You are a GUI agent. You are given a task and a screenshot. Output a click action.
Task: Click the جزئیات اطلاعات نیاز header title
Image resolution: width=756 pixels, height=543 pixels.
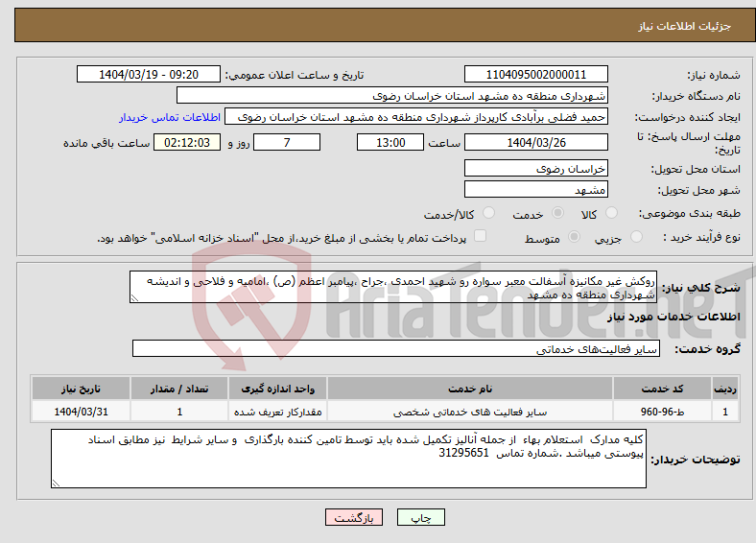(x=685, y=26)
